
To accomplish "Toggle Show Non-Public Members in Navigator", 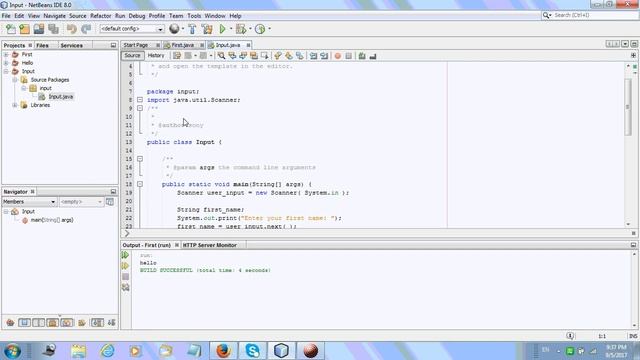I will pos(53,323).
